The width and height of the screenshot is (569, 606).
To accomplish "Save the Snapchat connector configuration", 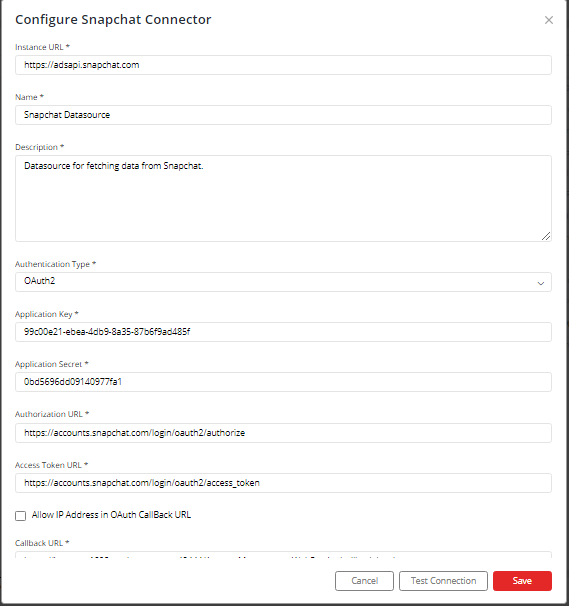I will pyautogui.click(x=522, y=580).
